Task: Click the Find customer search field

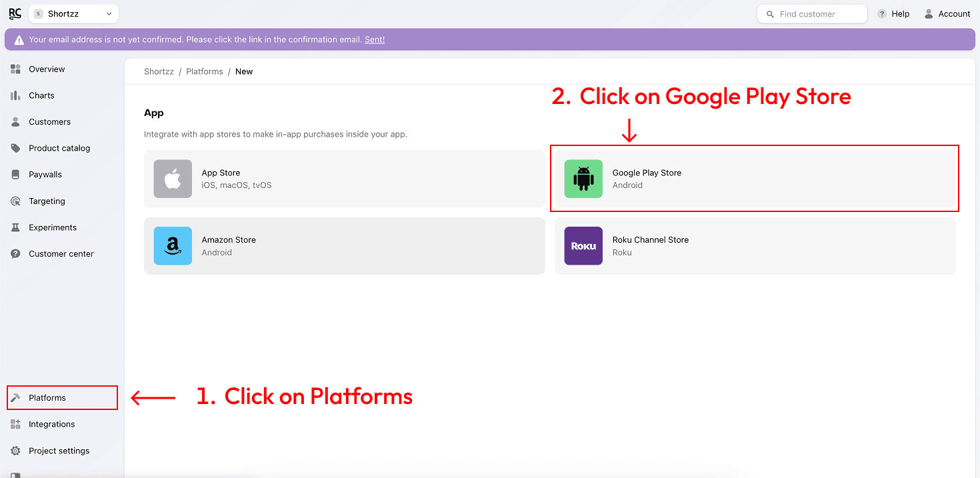Action: [x=812, y=14]
